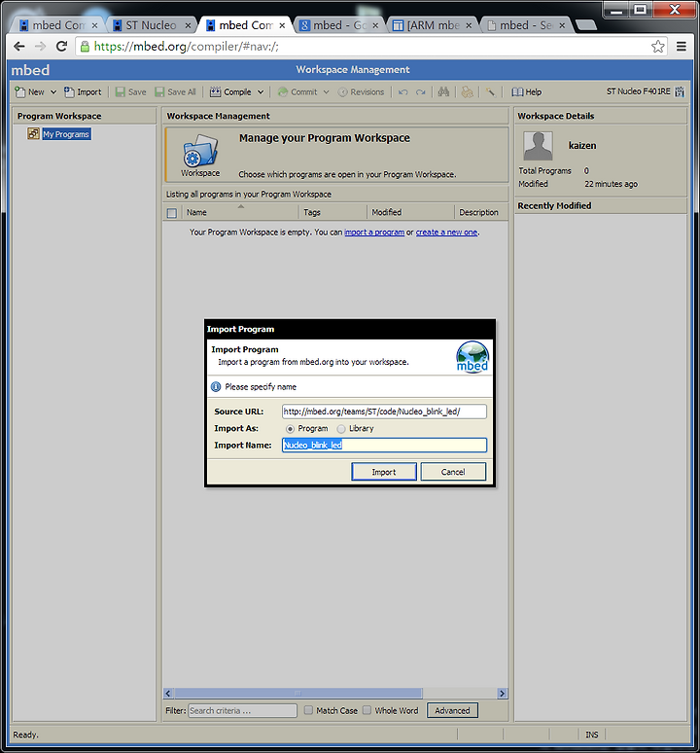Click the Description column header
The image size is (700, 753).
click(x=480, y=212)
